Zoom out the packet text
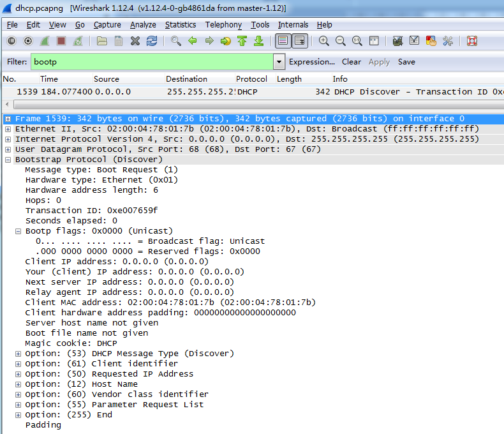The image size is (504, 434). coord(341,41)
